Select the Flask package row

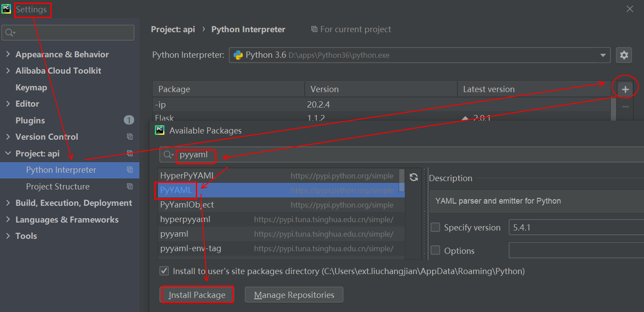pyautogui.click(x=382, y=117)
